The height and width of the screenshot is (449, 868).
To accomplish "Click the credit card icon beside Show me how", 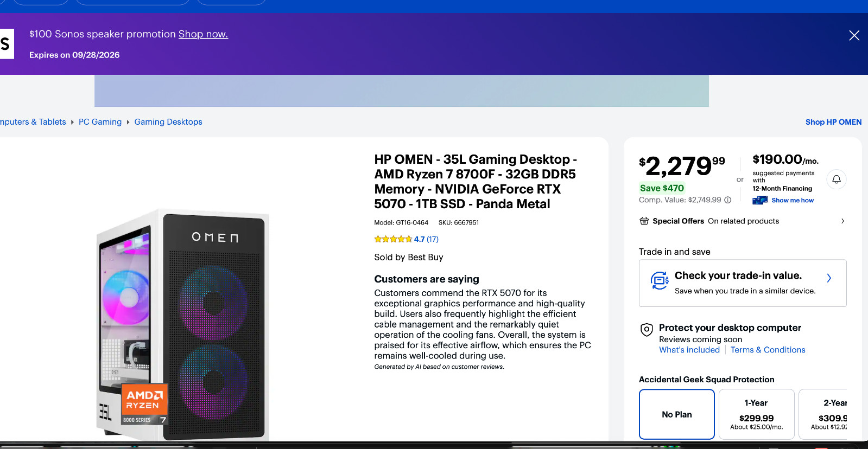I will 760,200.
